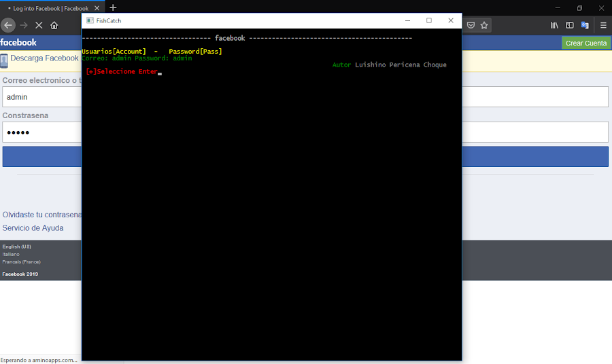Click the Password[Pass] header text
This screenshot has width=612, height=364.
[195, 51]
